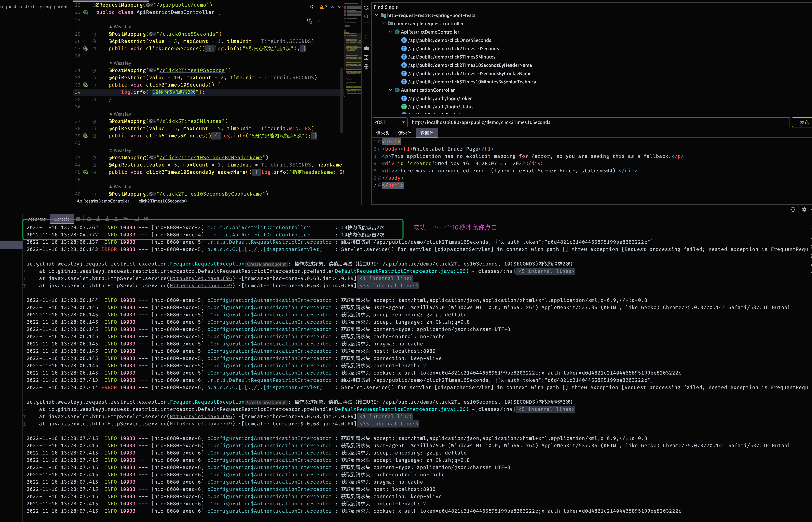Click the Step Over debugger icon
This screenshot has height=522, width=812.
coord(89,219)
